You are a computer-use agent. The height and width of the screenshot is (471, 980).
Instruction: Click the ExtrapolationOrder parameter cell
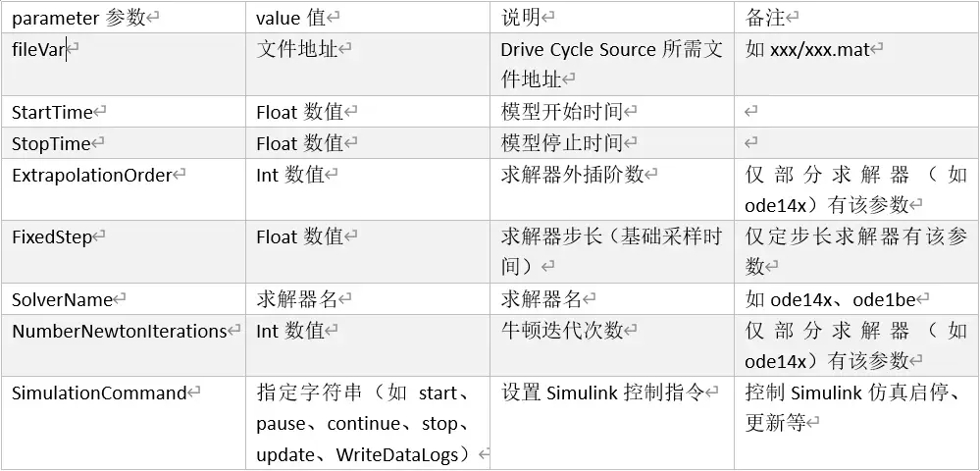pyautogui.click(x=124, y=189)
